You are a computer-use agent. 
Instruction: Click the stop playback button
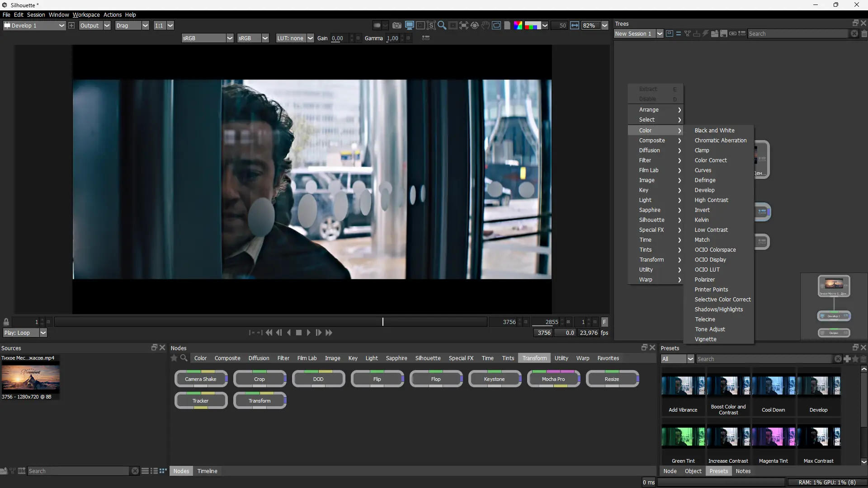[x=299, y=333]
